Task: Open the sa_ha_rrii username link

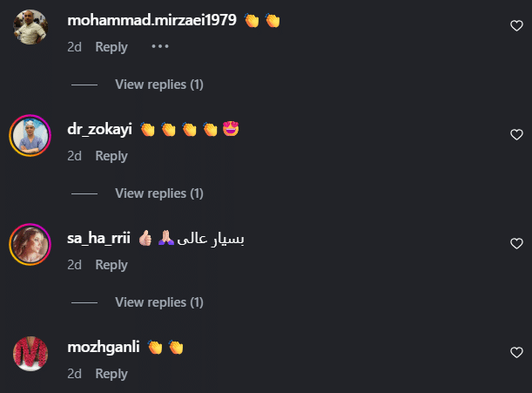Action: click(98, 238)
